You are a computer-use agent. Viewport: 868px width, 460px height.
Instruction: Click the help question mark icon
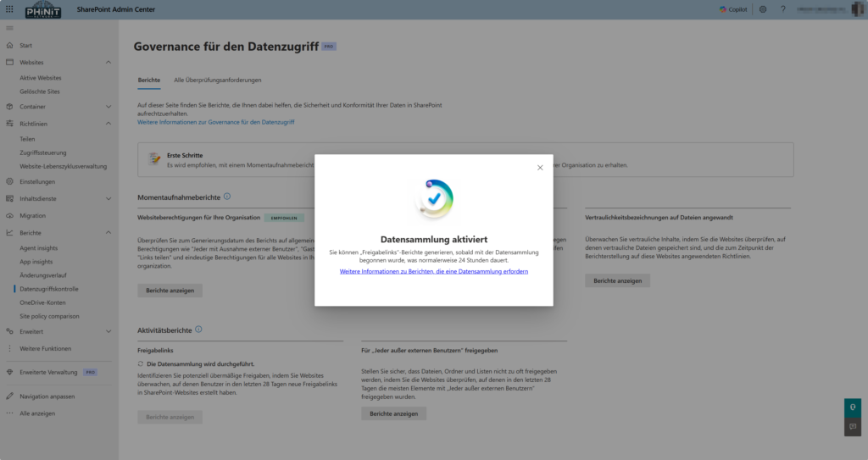pos(782,9)
